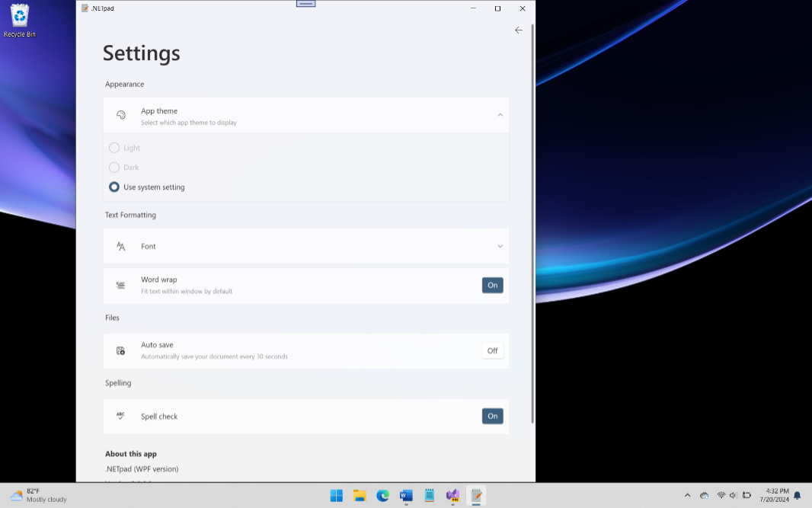Image resolution: width=812 pixels, height=508 pixels.
Task: Open Microsoft Edge from the taskbar
Action: coord(382,496)
